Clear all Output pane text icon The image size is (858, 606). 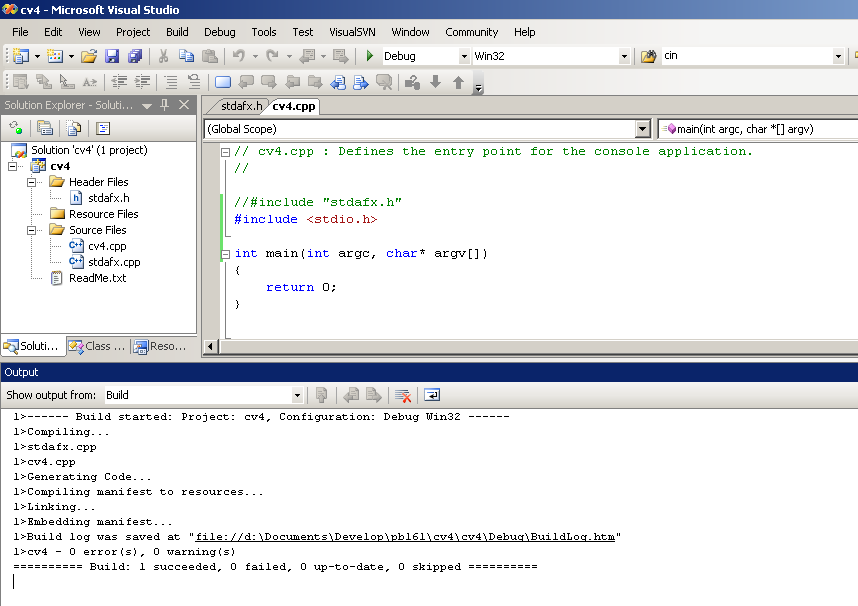403,395
